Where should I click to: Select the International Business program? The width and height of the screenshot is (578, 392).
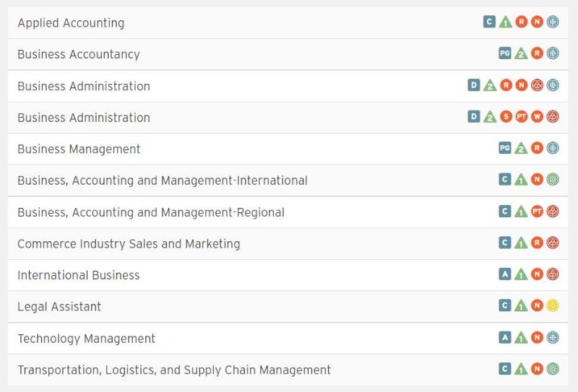click(x=79, y=275)
